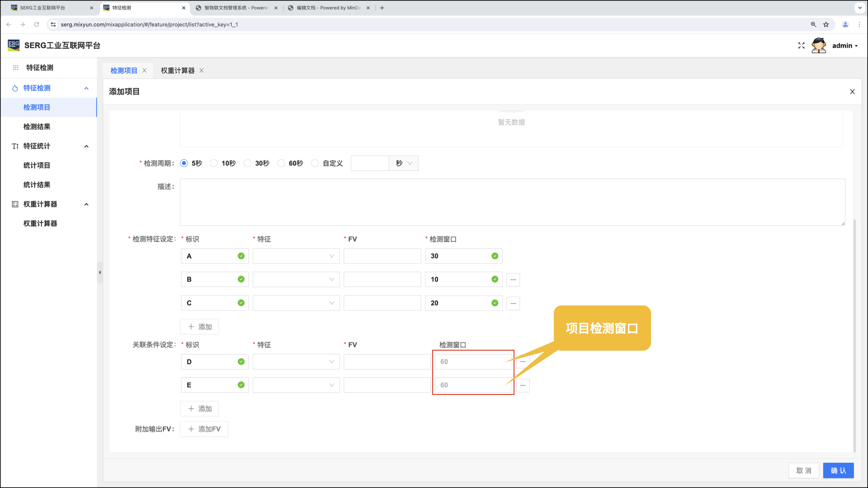Close the 检测项目 tab with X icon
The height and width of the screenshot is (488, 868).
click(x=145, y=70)
